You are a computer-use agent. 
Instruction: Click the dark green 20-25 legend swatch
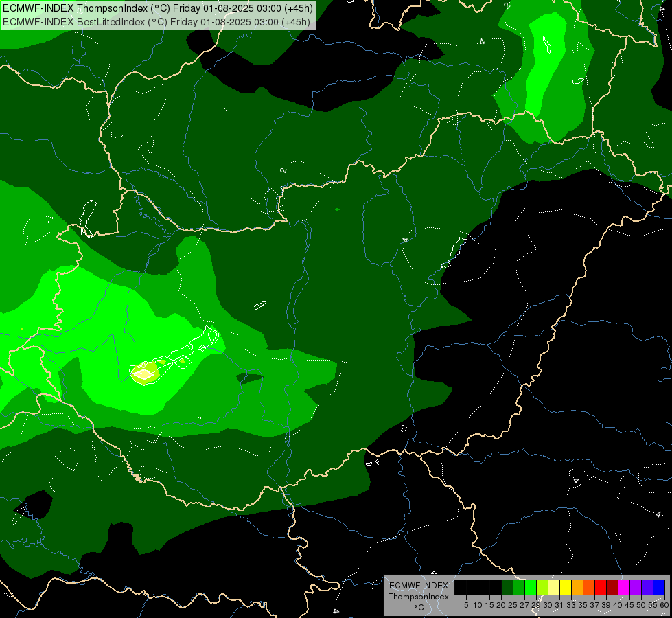pyautogui.click(x=507, y=587)
